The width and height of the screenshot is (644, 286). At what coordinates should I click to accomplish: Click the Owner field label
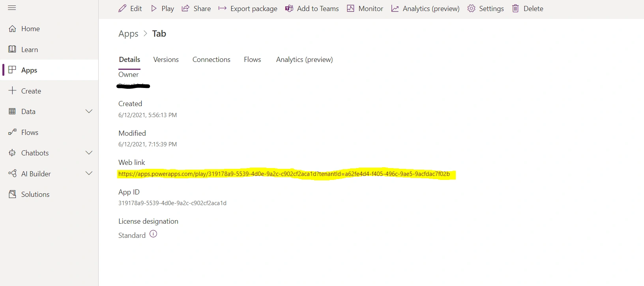(x=128, y=75)
